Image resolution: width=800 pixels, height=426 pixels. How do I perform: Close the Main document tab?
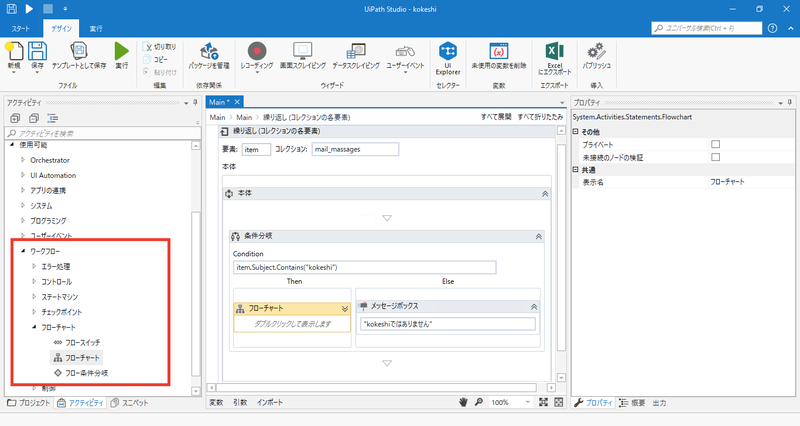point(237,102)
